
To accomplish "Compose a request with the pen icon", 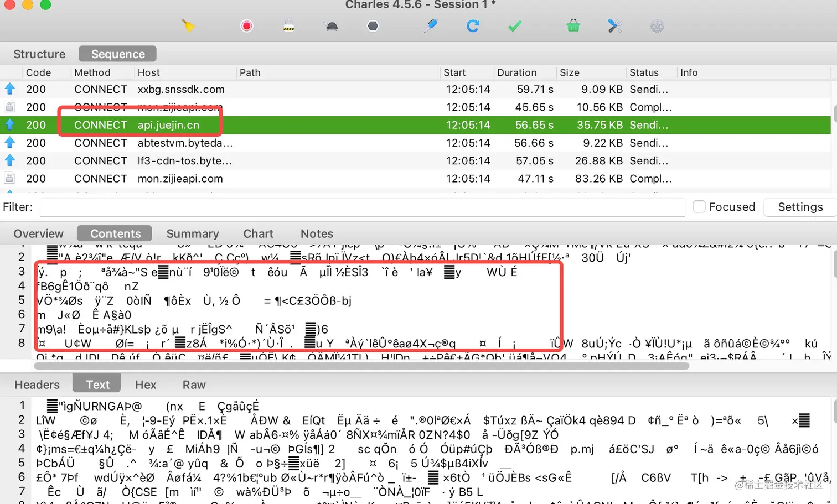I will pos(431,25).
